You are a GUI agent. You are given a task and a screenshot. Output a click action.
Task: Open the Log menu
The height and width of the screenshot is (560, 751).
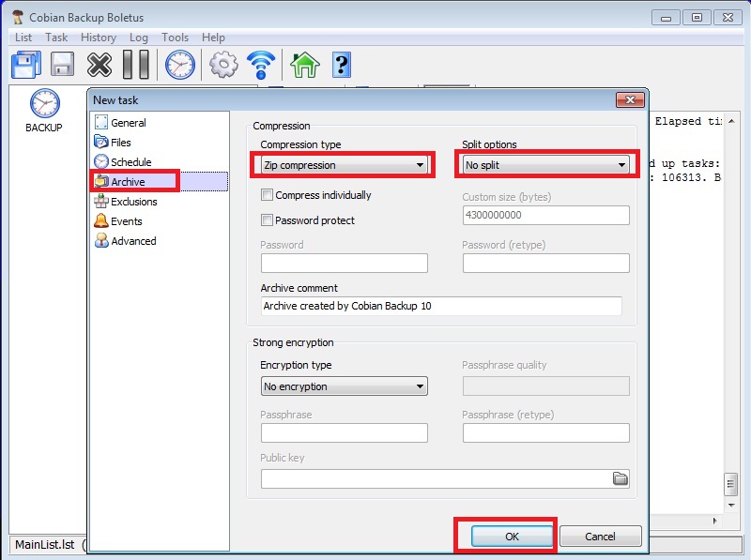point(138,38)
